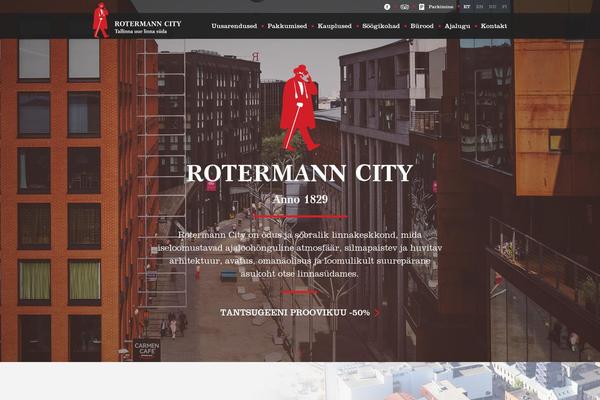Open the Uusarendused menu item

point(234,26)
